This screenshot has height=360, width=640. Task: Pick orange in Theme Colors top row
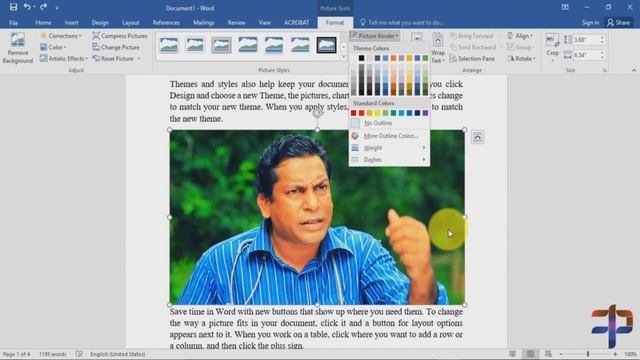tap(393, 58)
